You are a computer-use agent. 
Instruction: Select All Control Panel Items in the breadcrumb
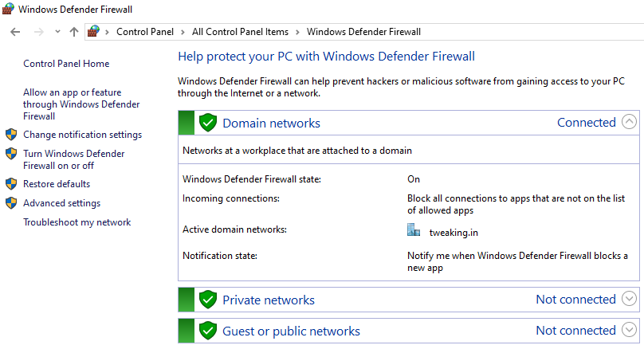242,32
